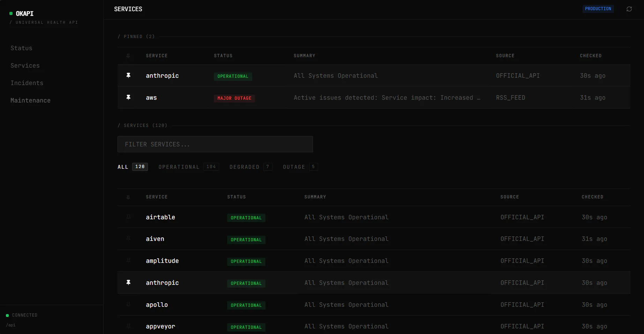
Task: Click the refresh icon in header
Action: coord(629,9)
